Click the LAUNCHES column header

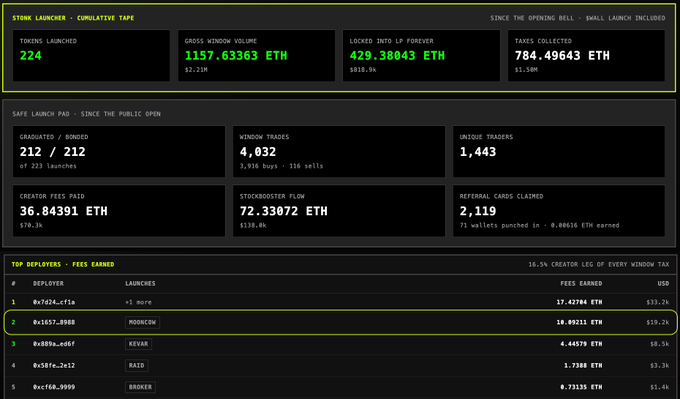click(140, 284)
